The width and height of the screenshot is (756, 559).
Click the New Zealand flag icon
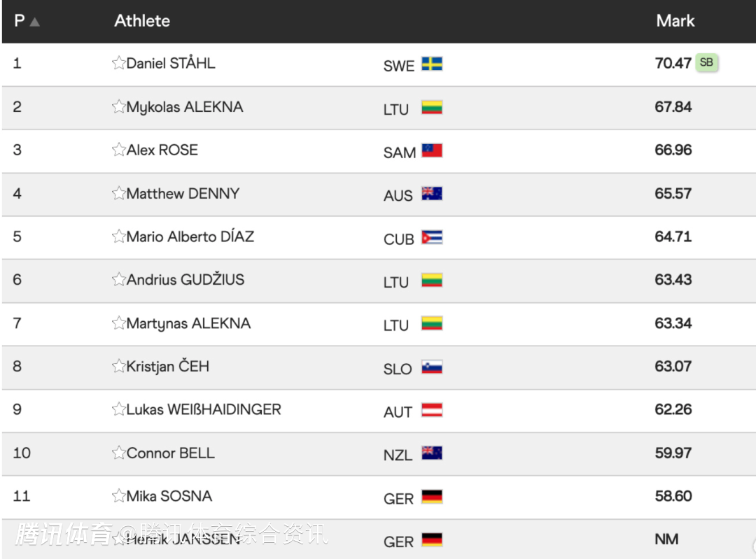coord(432,453)
